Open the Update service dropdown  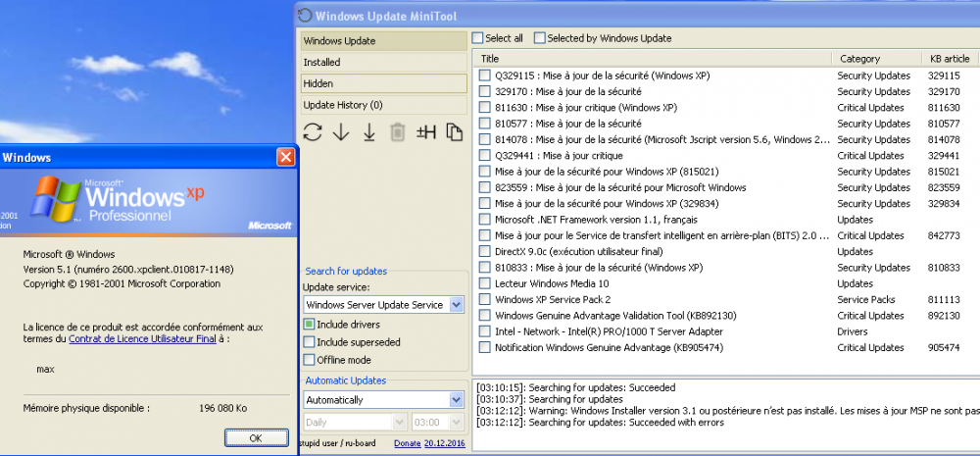(x=457, y=305)
